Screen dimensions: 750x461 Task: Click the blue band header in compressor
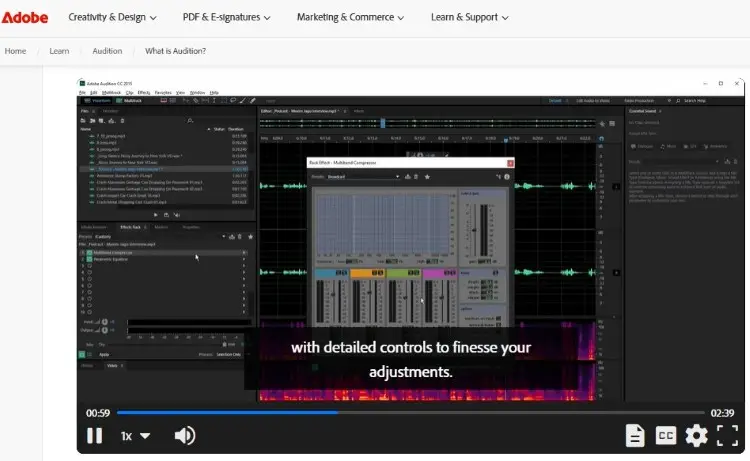(331, 273)
